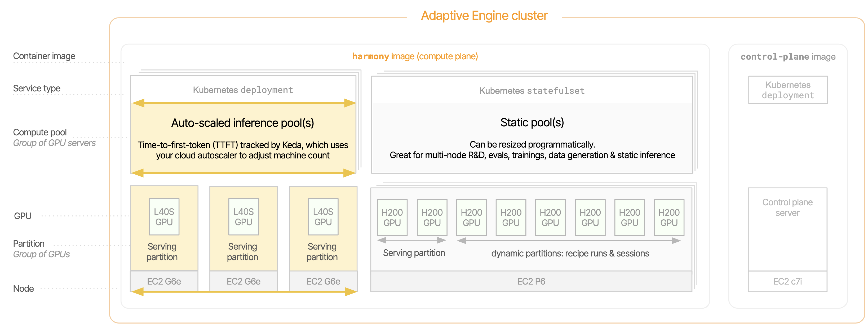Viewport: 868px width, 328px height.
Task: Click the "Adaptive Engine cluster" title
Action: pyautogui.click(x=484, y=16)
